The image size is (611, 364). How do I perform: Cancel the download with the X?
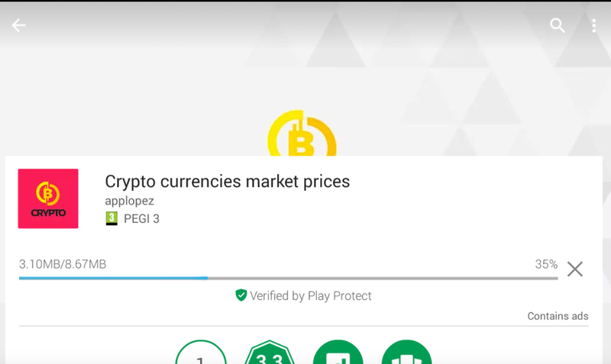(575, 269)
